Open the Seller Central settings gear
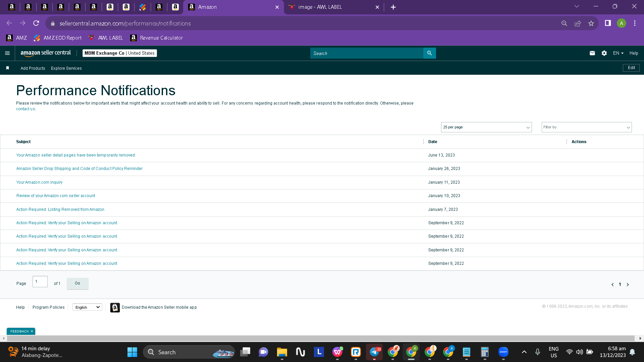This screenshot has height=362, width=644. click(604, 53)
